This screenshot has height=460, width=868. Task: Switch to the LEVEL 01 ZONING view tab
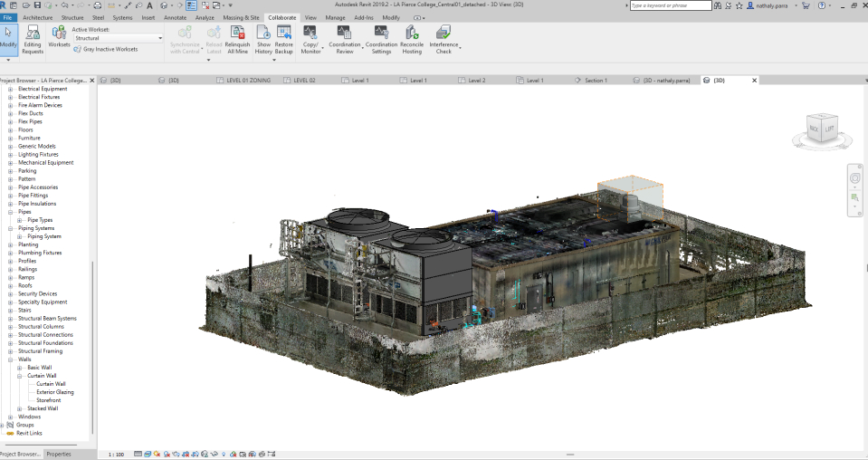pos(247,81)
